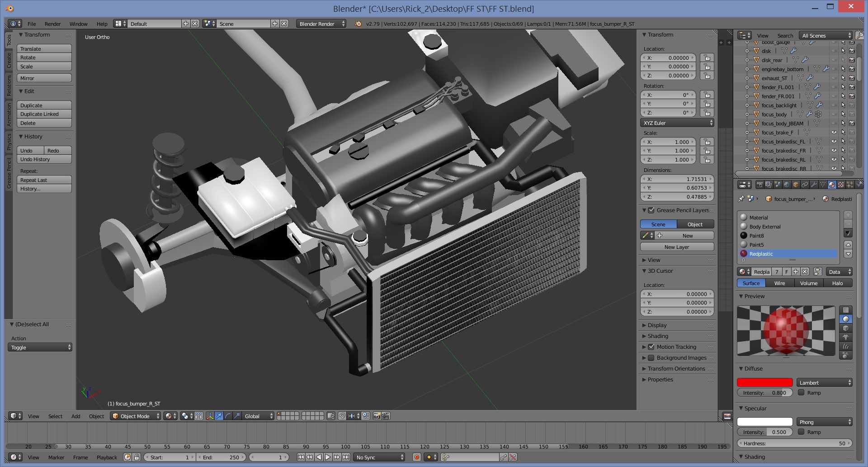Switch to the Halo material type tab
This screenshot has width=868, height=467.
coord(837,283)
